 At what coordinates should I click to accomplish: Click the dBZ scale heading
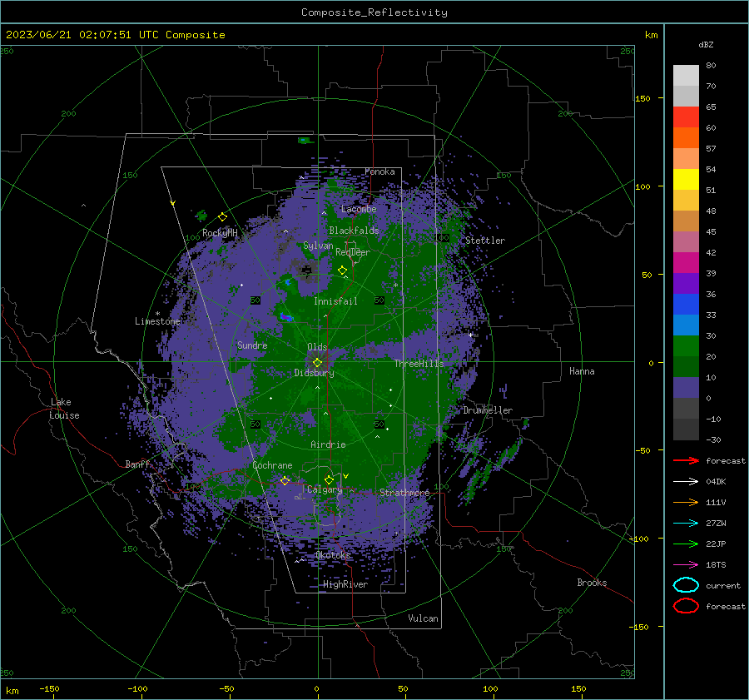706,44
